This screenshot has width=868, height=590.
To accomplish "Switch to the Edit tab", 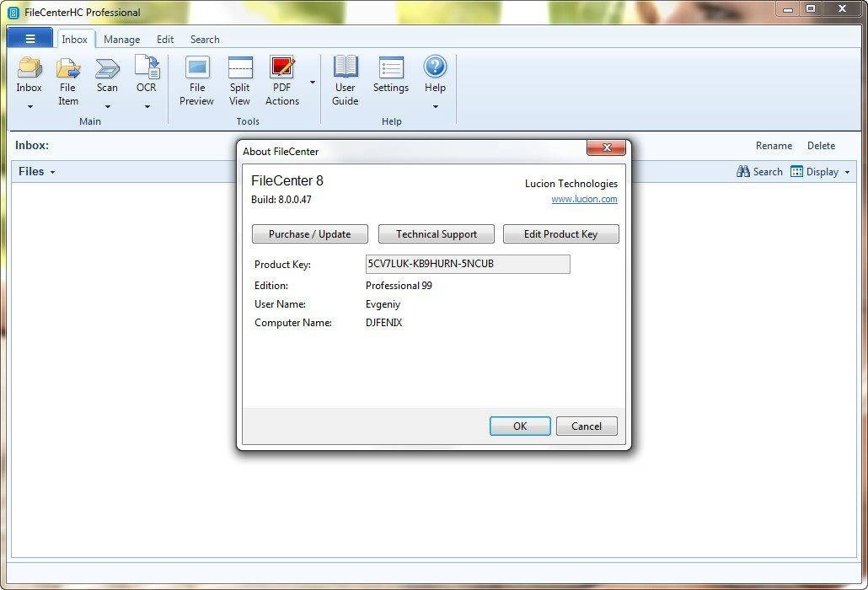I will pos(165,40).
